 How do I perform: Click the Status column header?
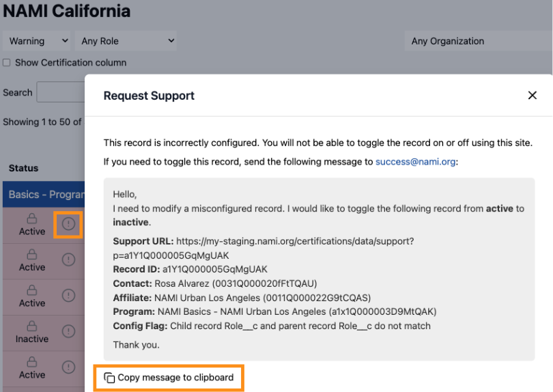pyautogui.click(x=23, y=168)
